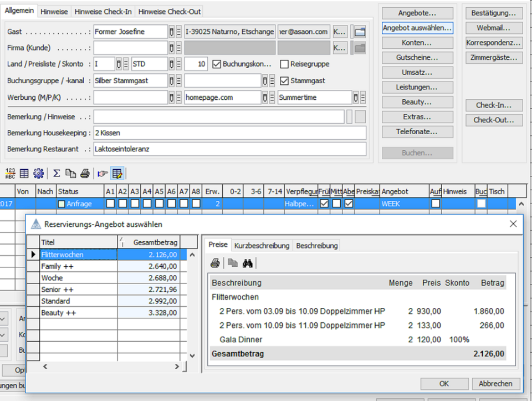Click the print icon in the offer dialog
The height and width of the screenshot is (401, 532).
click(x=215, y=263)
